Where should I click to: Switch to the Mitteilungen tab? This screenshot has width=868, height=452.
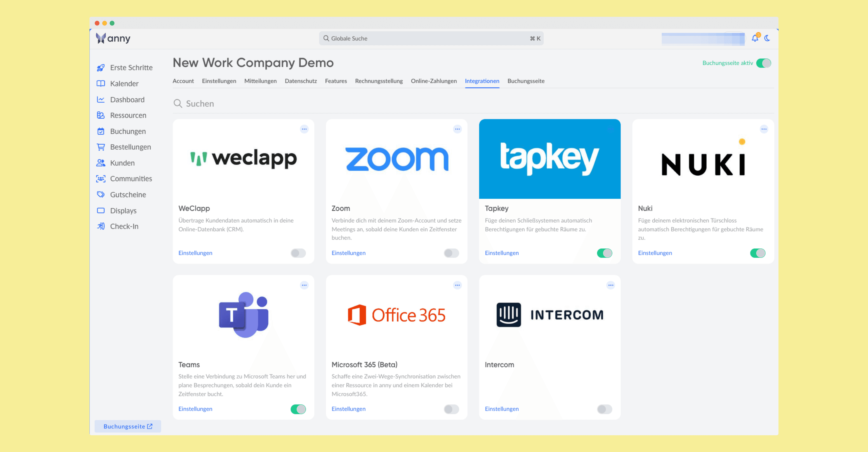[x=260, y=81]
